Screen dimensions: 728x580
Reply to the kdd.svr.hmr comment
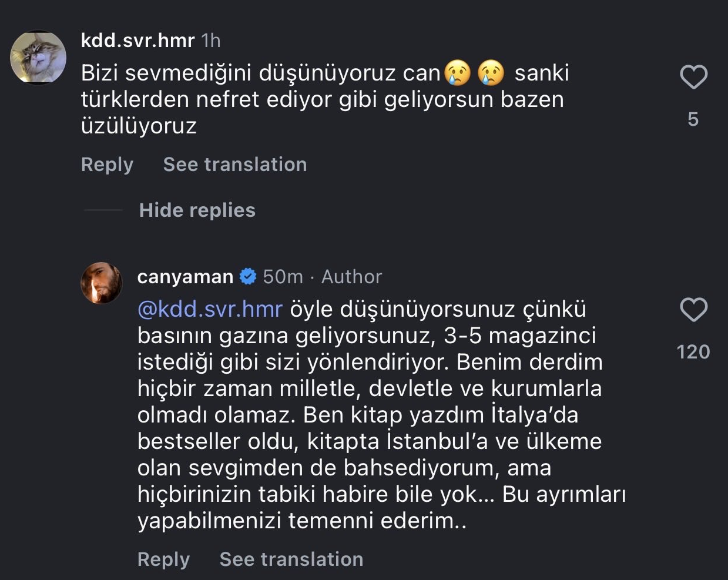pyautogui.click(x=107, y=165)
